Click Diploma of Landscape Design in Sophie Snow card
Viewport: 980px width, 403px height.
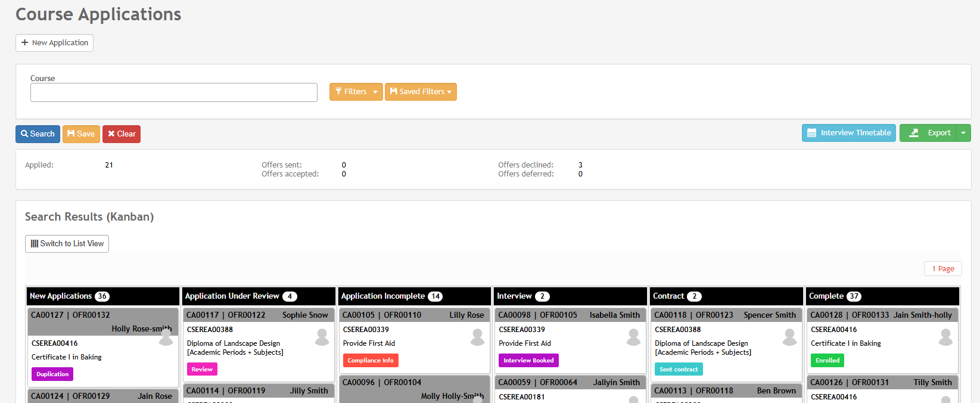pyautogui.click(x=233, y=343)
